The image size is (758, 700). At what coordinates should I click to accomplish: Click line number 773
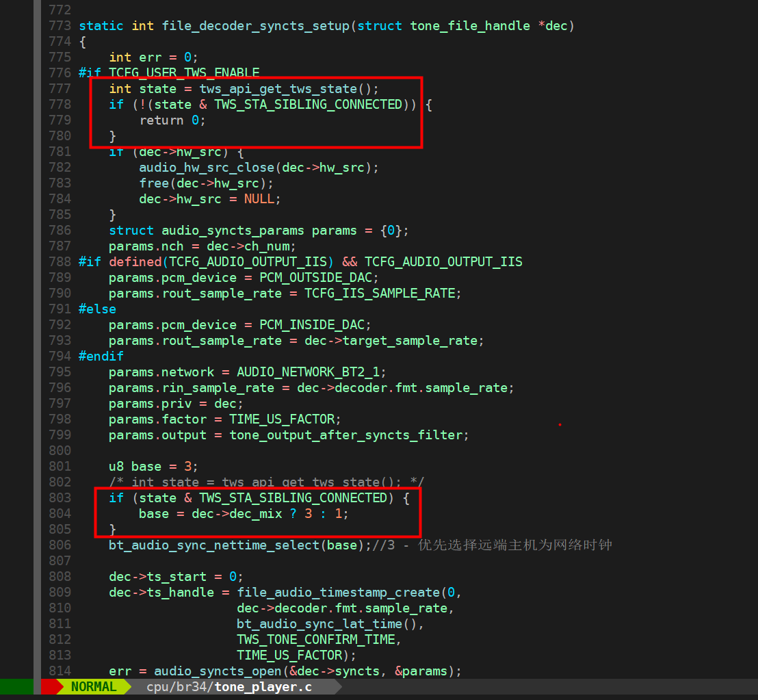pyautogui.click(x=60, y=25)
